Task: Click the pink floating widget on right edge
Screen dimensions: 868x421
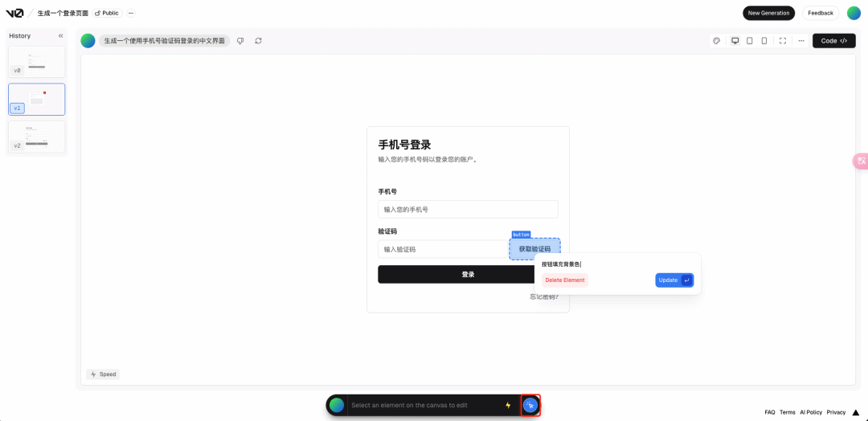Action: click(x=860, y=161)
